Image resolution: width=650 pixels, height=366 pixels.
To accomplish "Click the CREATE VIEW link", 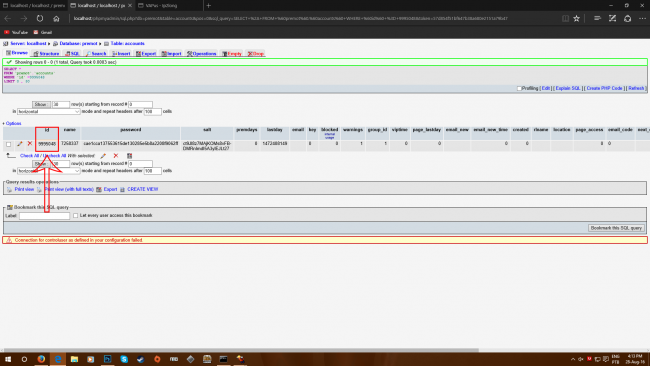I will tap(143, 189).
